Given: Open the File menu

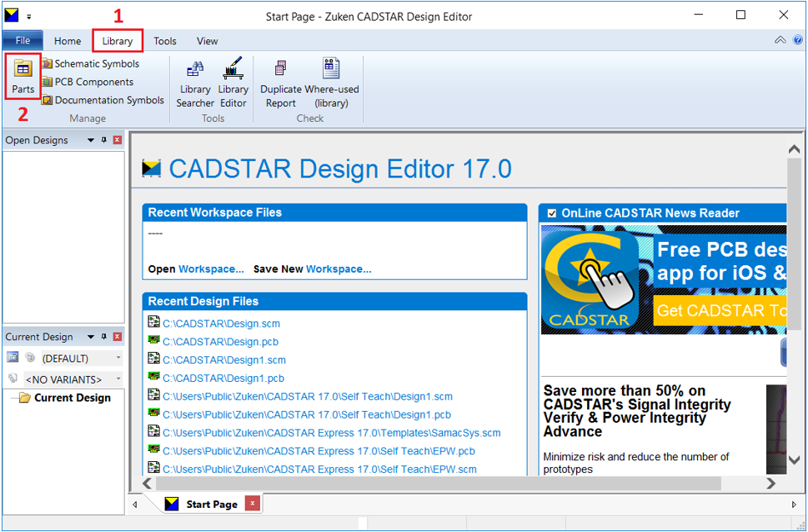Looking at the screenshot, I should [x=23, y=40].
